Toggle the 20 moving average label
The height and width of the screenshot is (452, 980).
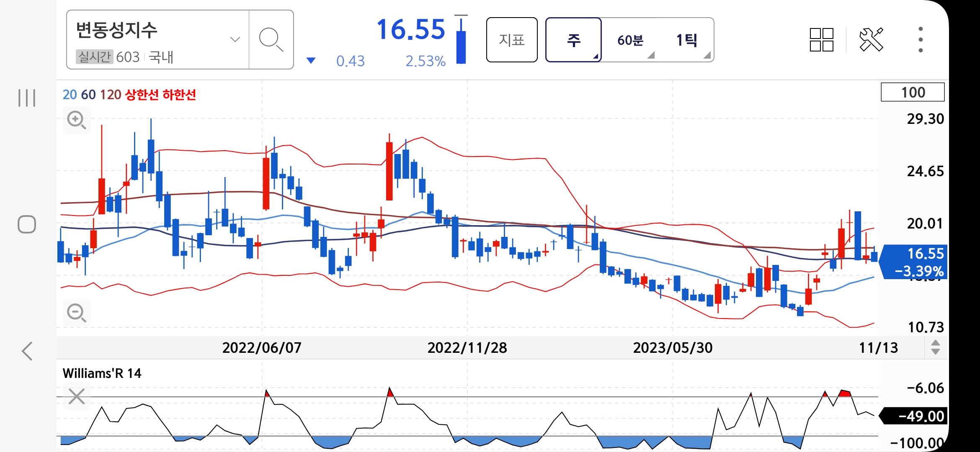tap(70, 95)
